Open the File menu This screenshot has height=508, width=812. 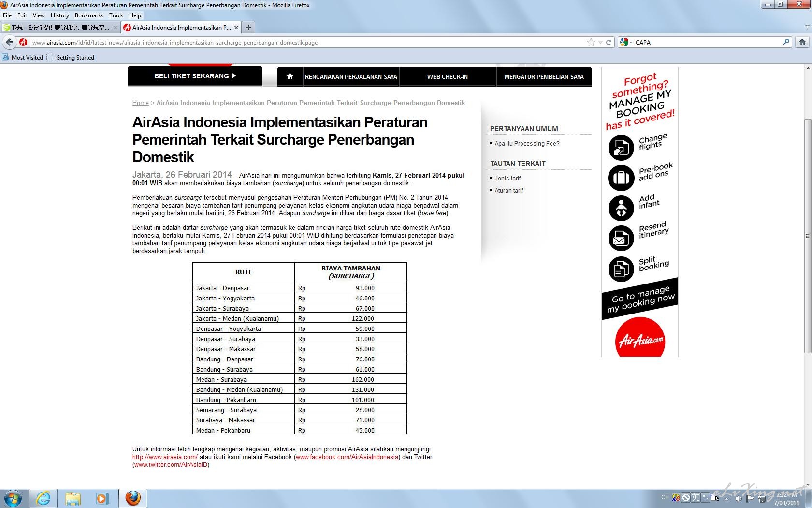pos(7,15)
